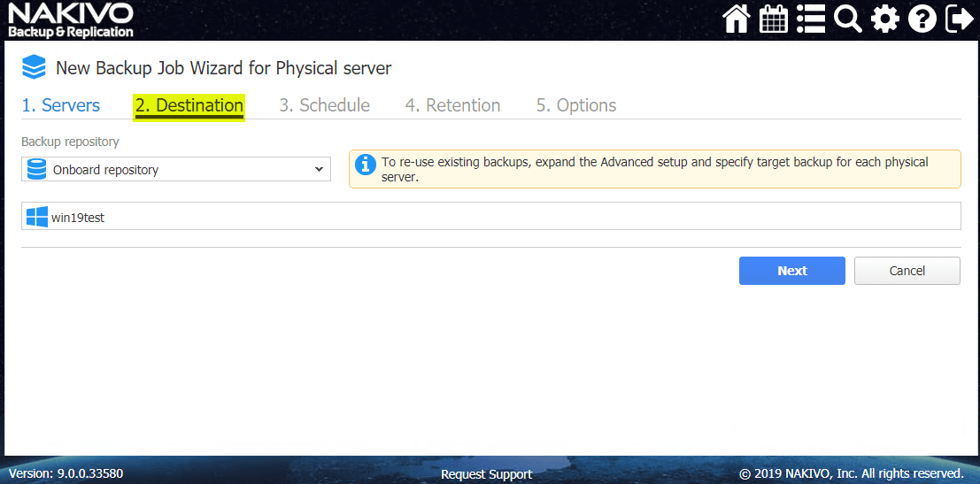
Task: Open the Calendar icon in header
Action: (774, 19)
